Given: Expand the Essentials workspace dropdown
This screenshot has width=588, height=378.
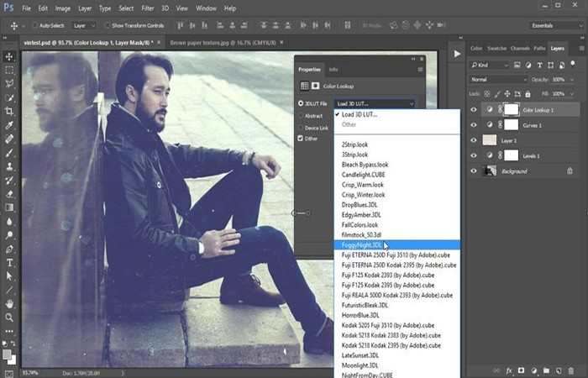Looking at the screenshot, I should [x=556, y=25].
